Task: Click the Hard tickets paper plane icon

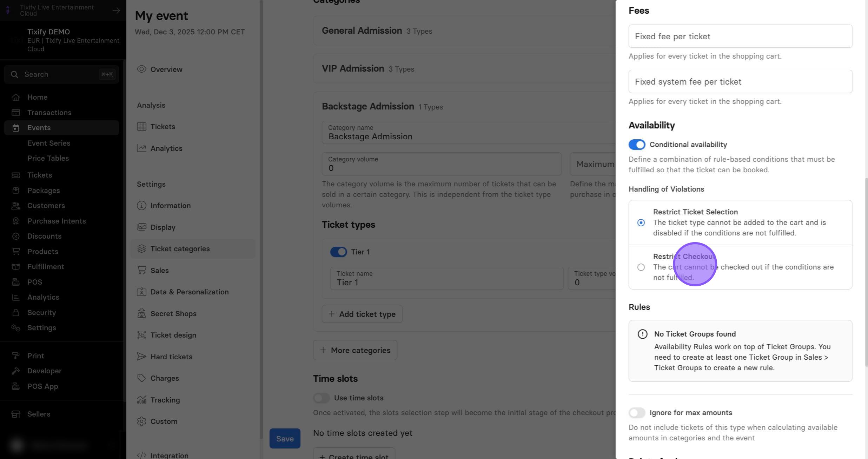Action: click(141, 357)
